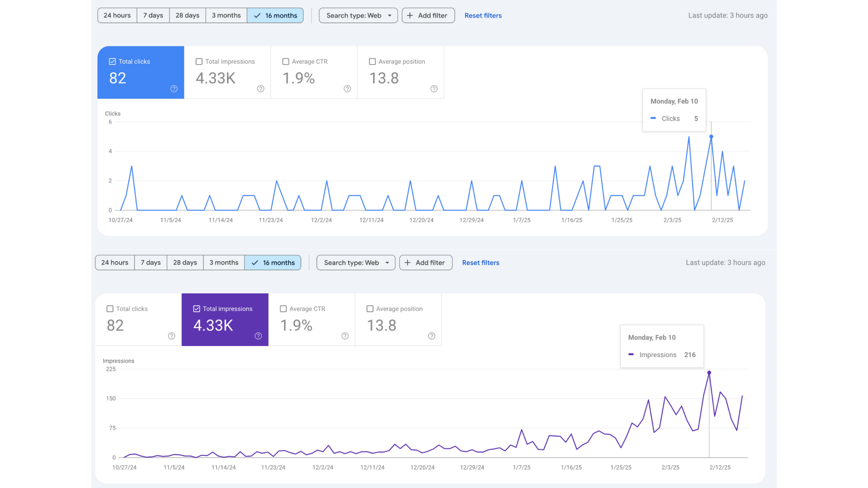Check Average position box in bottom panel

370,309
